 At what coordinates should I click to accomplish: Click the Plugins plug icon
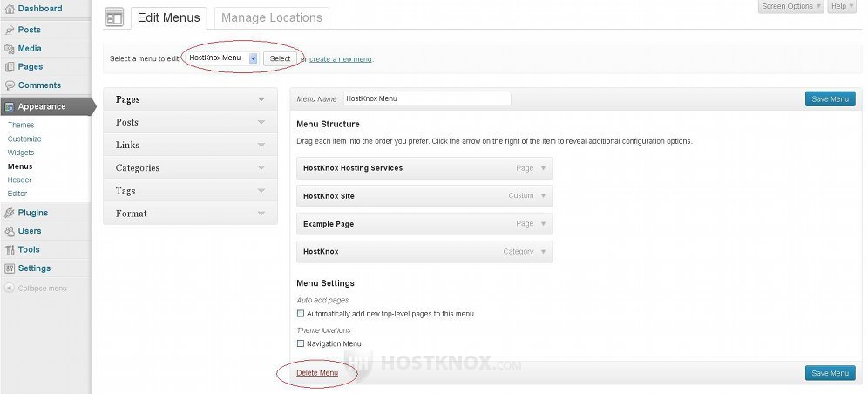click(x=10, y=213)
